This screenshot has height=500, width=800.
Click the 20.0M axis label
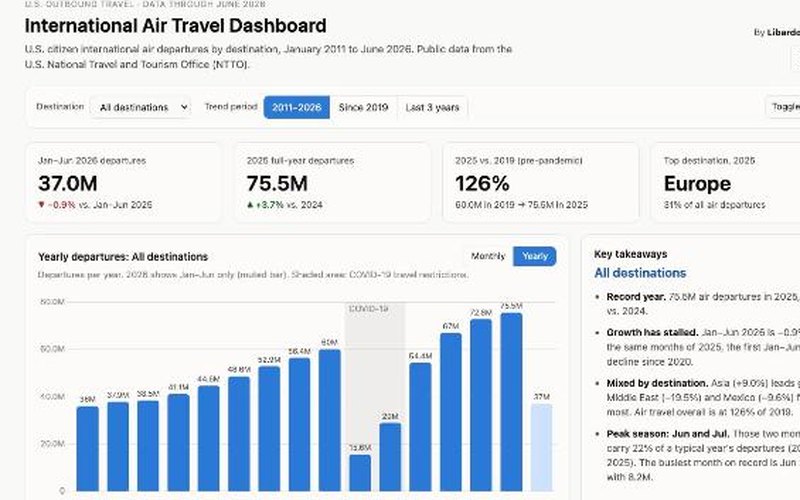tap(52, 444)
